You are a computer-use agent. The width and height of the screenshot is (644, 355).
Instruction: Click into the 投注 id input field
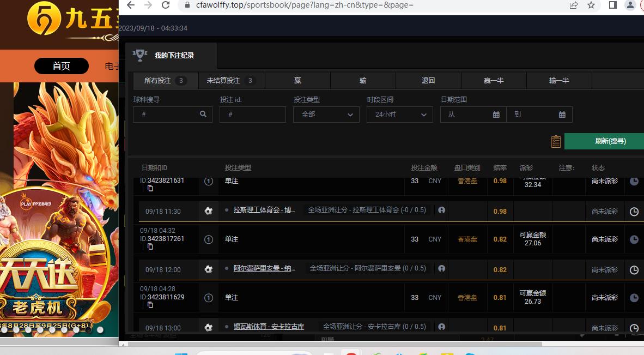[x=253, y=115]
